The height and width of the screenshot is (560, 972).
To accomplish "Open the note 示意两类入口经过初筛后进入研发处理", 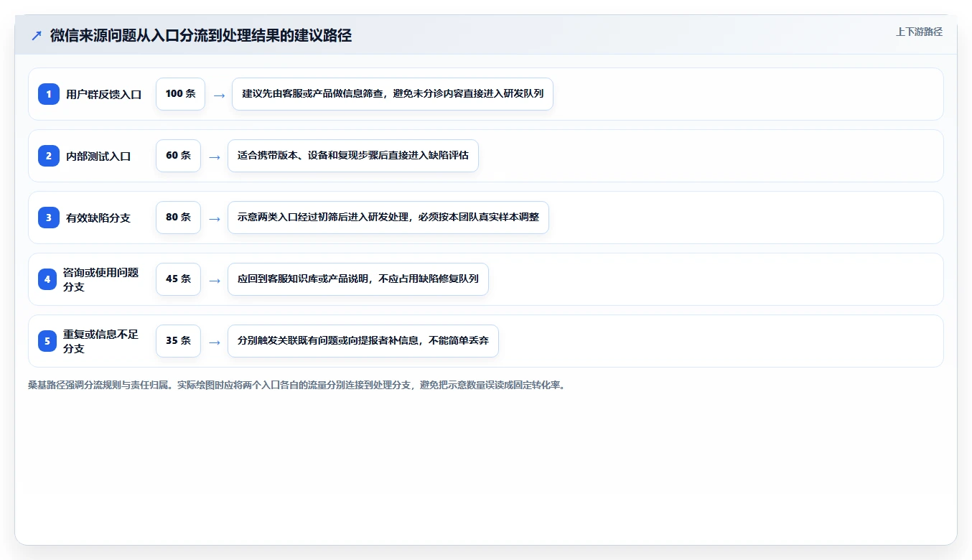I will point(388,218).
